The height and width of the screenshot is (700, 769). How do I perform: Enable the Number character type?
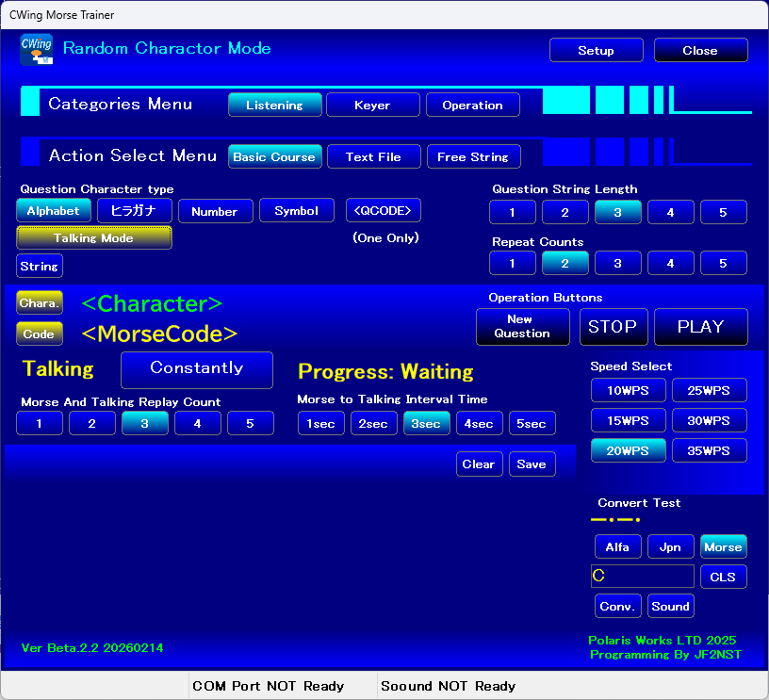coord(214,212)
